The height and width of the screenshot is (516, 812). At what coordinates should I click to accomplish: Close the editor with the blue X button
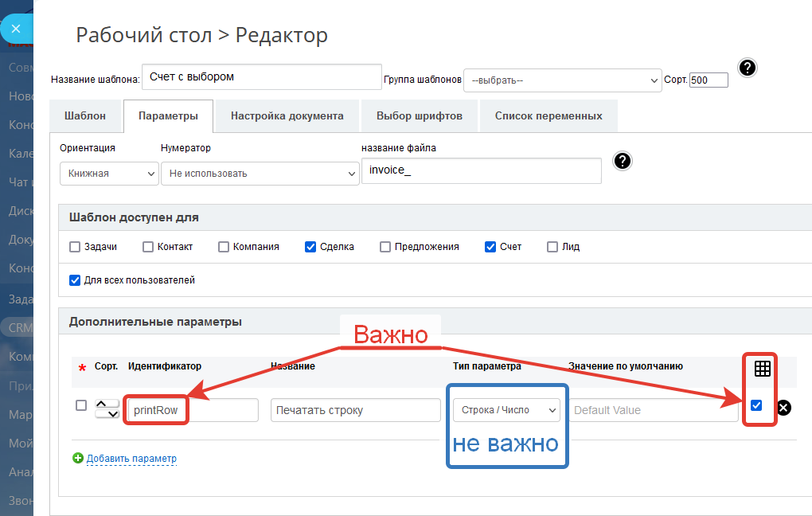point(15,28)
